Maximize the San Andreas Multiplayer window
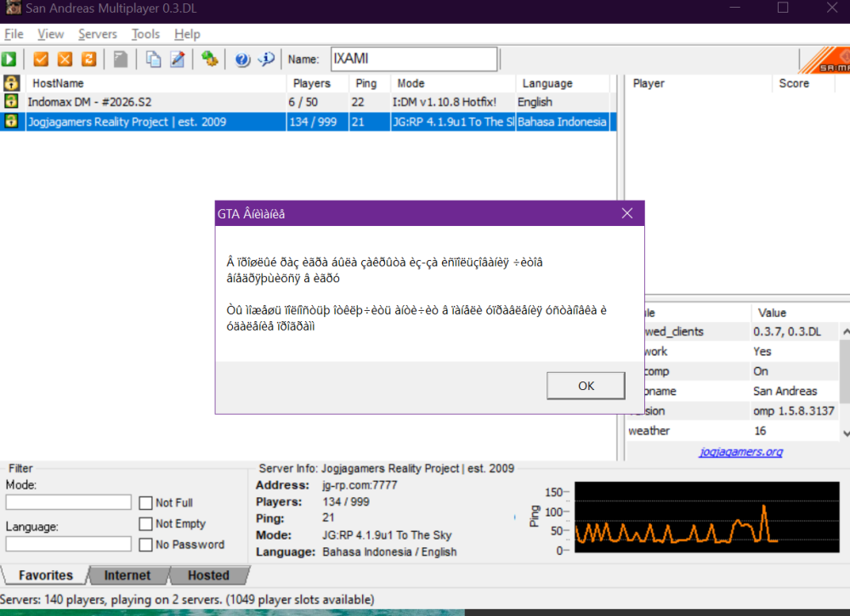 [783, 8]
